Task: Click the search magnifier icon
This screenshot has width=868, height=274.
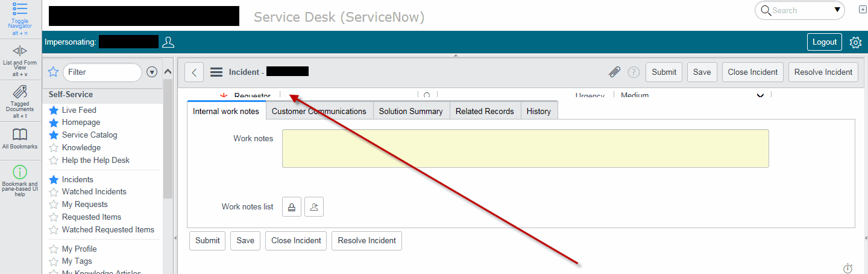Action: [x=766, y=10]
